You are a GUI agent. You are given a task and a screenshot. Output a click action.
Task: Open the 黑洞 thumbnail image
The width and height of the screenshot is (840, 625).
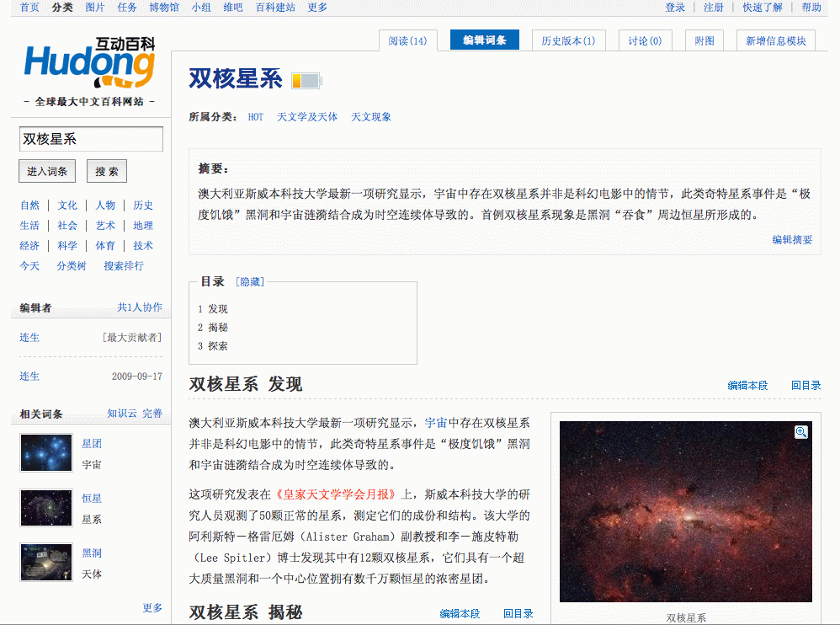46,563
